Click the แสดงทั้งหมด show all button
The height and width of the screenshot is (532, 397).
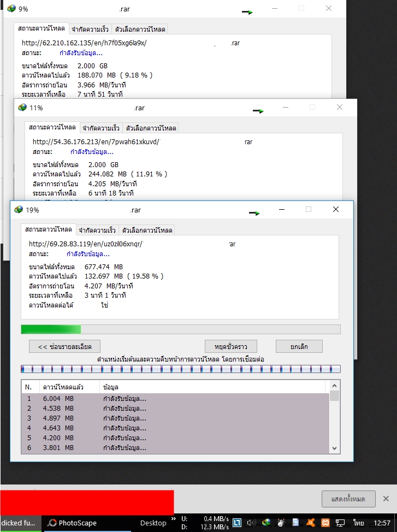348,499
